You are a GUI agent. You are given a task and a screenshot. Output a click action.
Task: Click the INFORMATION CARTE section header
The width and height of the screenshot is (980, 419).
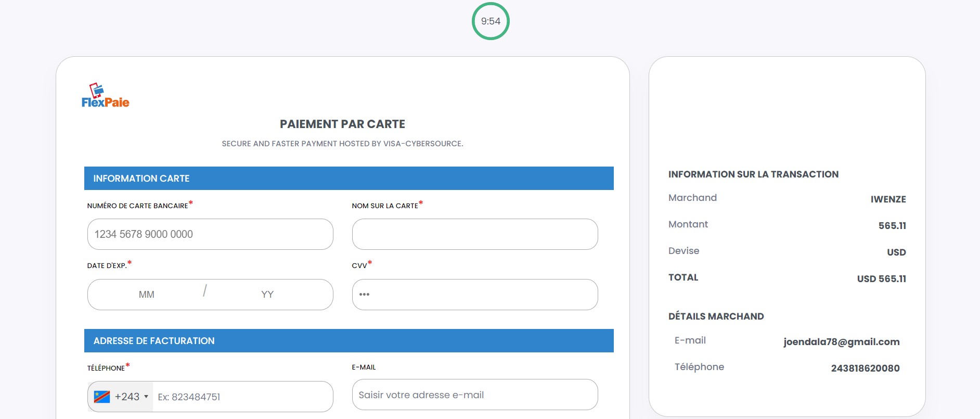349,178
